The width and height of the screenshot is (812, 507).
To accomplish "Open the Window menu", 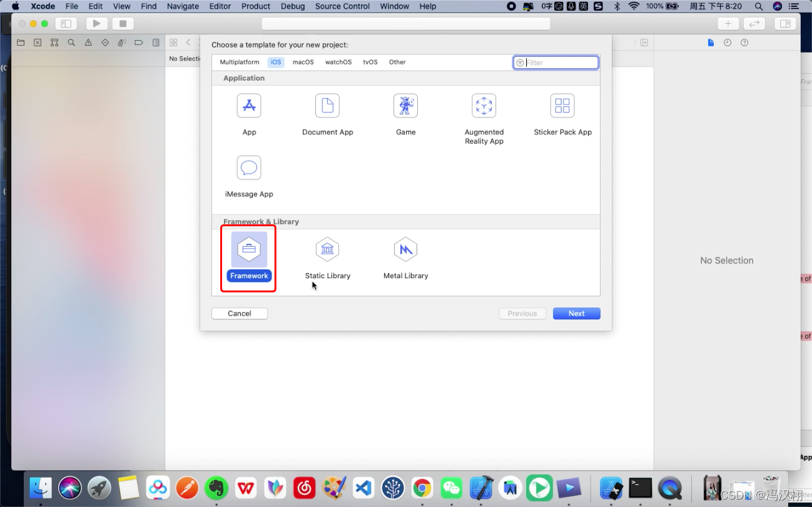I will coord(395,6).
